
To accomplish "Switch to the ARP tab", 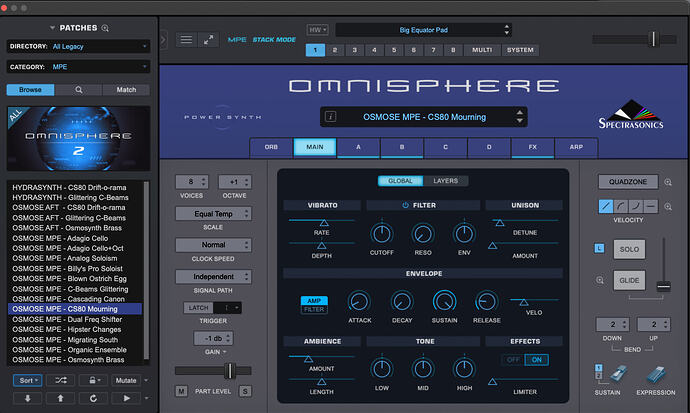I will [576, 147].
